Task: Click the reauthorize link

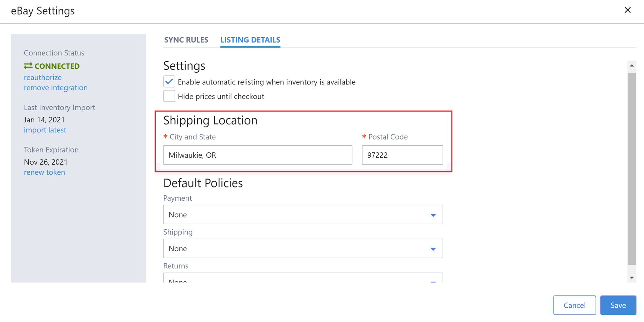Action: tap(43, 77)
